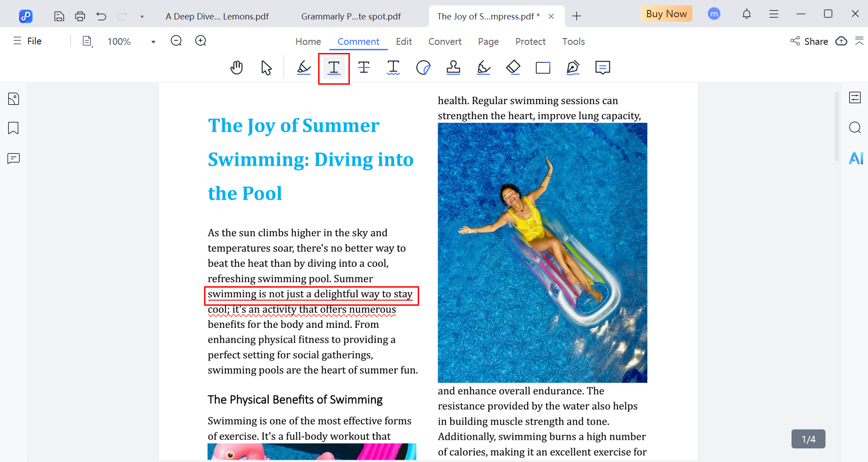Image resolution: width=868 pixels, height=462 pixels.
Task: Switch to the Edit ribbon tab
Action: pos(403,41)
